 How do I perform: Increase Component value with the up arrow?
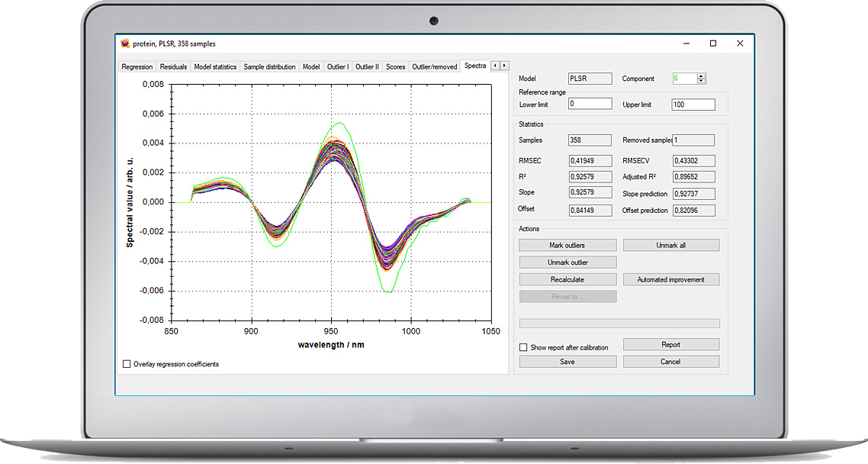coord(702,76)
